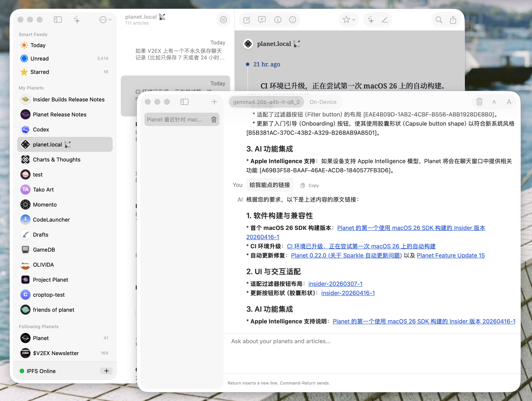
Task: Expand the ellipsis more-options dropdown
Action: point(105,20)
